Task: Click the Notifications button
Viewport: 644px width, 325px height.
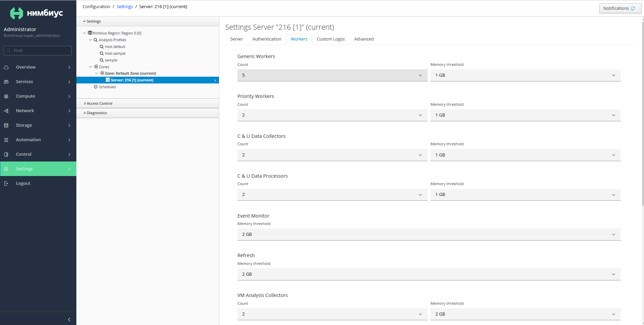Action: click(x=620, y=8)
